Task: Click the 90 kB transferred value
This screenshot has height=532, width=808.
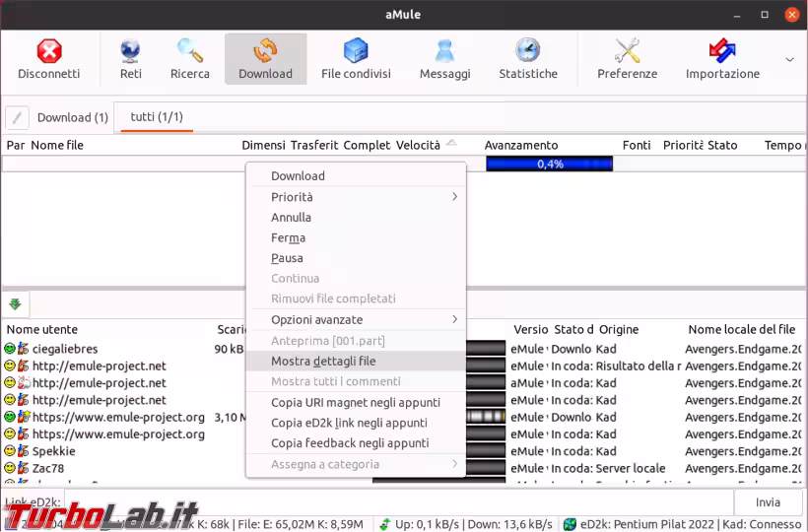Action: 229,349
